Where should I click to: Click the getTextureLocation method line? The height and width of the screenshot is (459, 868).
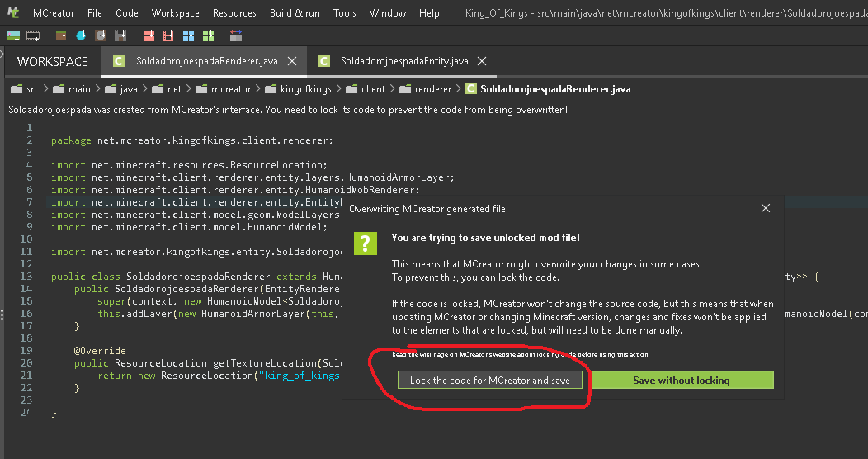208,363
